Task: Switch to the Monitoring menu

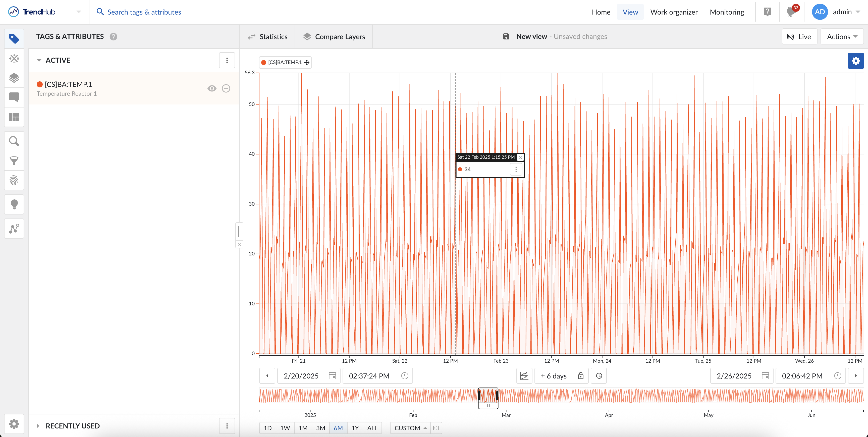Action: coord(727,12)
